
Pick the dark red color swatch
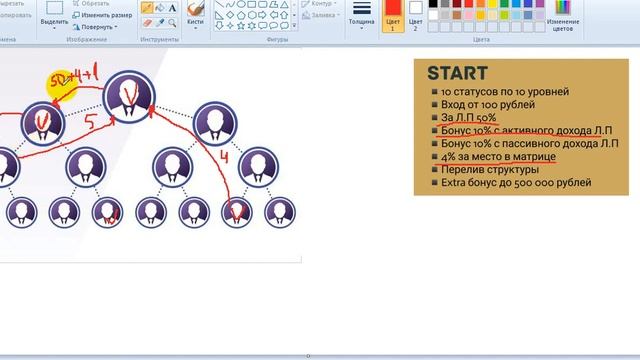tap(457, 4)
